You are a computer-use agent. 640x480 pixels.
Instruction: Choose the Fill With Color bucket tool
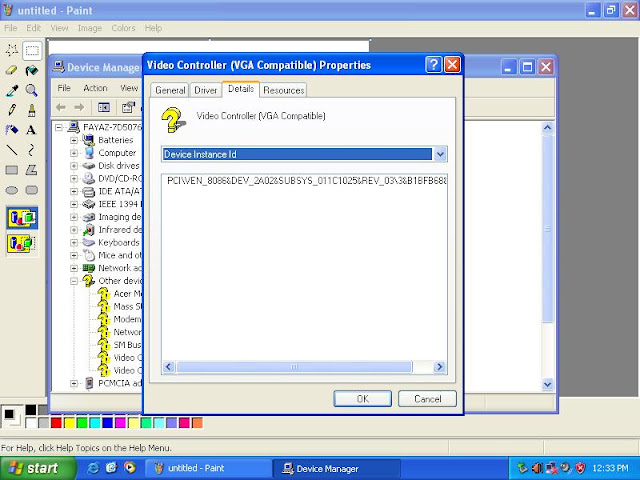[32, 71]
